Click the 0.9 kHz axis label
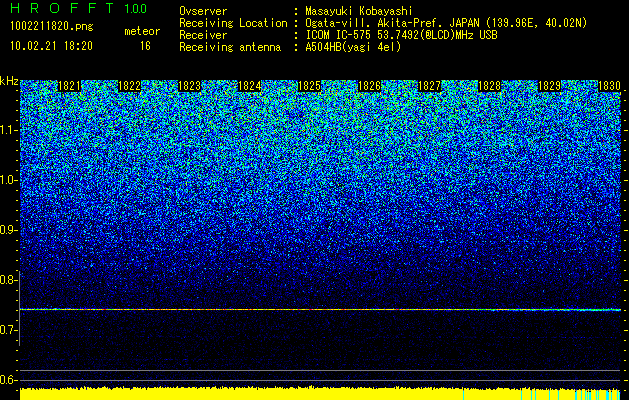 (9, 230)
